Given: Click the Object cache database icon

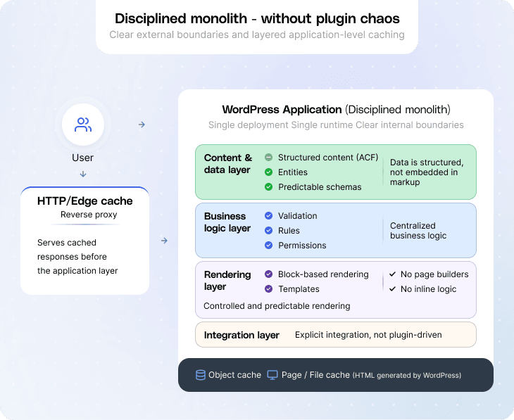Looking at the screenshot, I should coord(201,375).
